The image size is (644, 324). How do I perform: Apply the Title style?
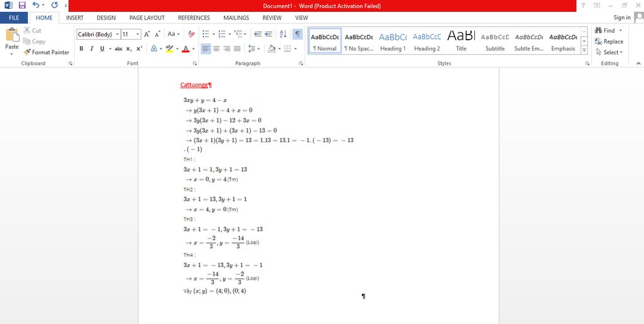pos(461,41)
